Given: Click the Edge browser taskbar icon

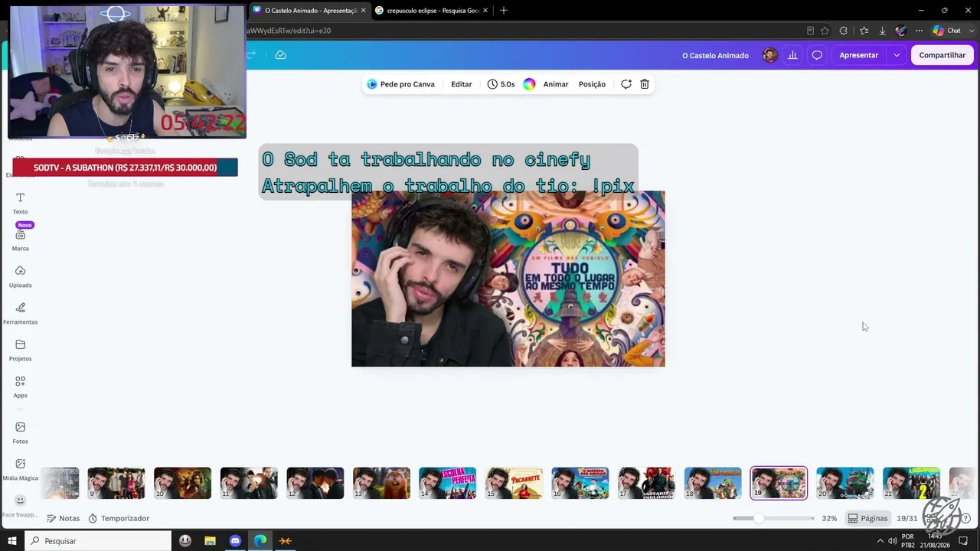Looking at the screenshot, I should (260, 541).
